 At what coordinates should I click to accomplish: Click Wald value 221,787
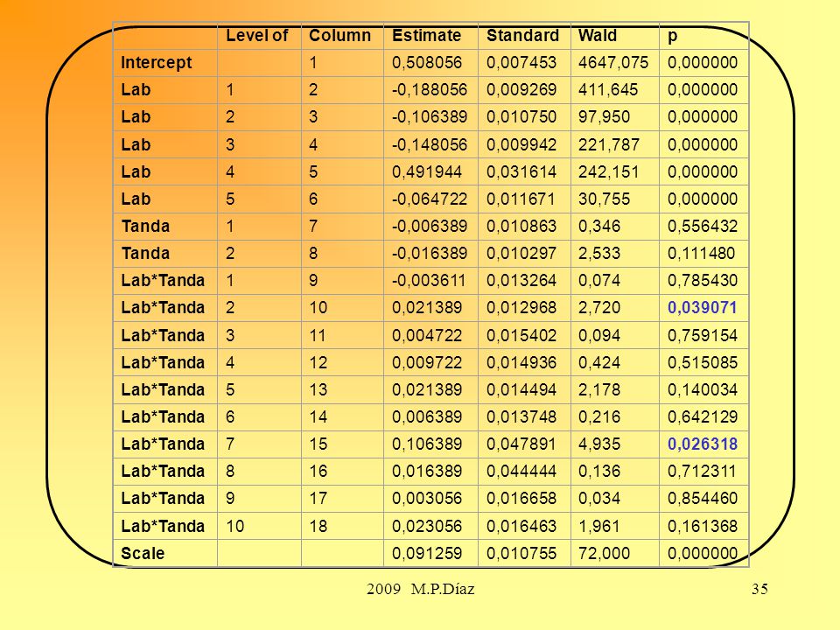click(x=609, y=144)
